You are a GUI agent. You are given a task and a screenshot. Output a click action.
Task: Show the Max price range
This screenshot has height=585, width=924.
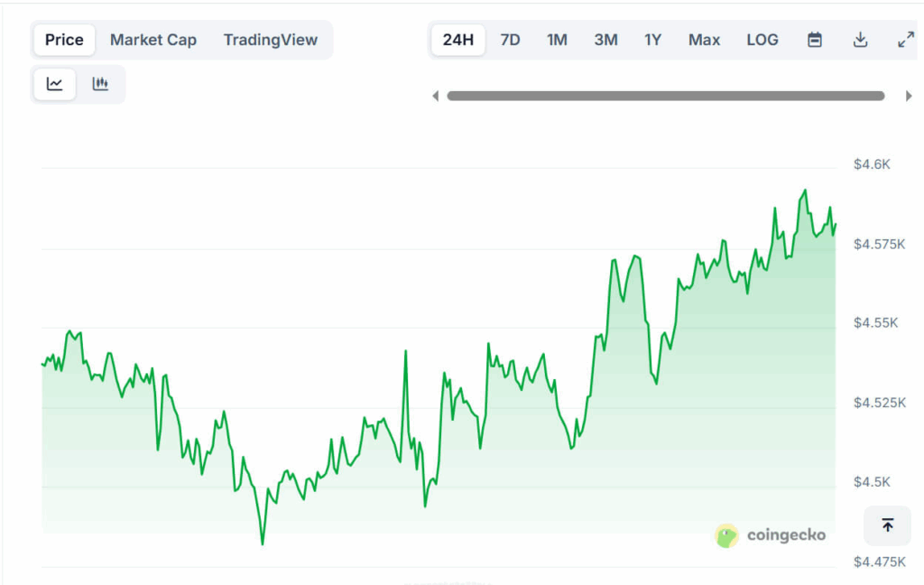pos(704,40)
